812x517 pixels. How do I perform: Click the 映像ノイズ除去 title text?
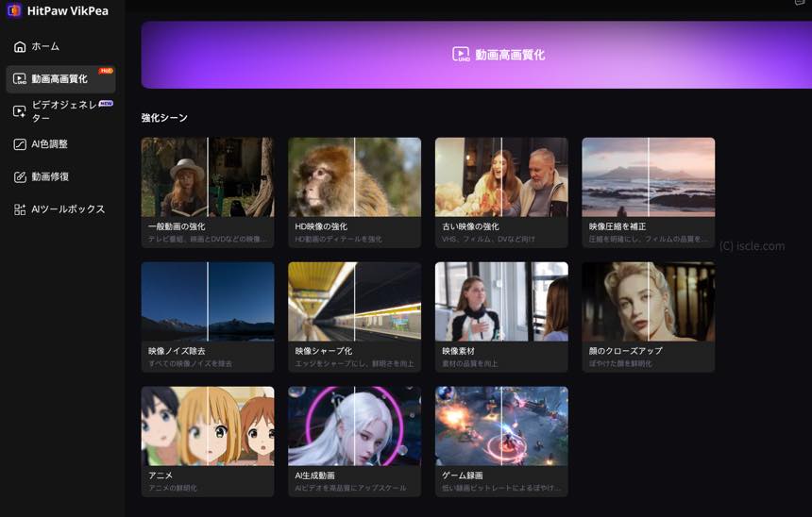pos(177,351)
